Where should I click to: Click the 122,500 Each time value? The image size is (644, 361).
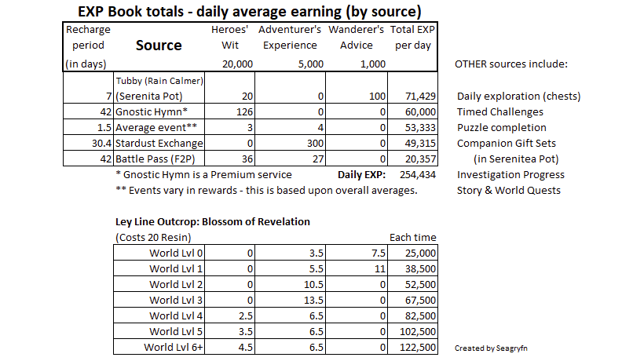tap(419, 347)
